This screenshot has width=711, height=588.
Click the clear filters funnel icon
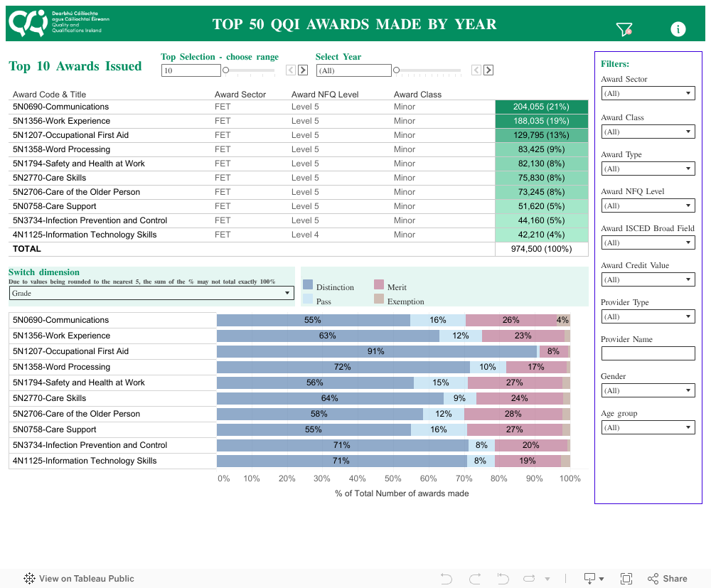624,29
